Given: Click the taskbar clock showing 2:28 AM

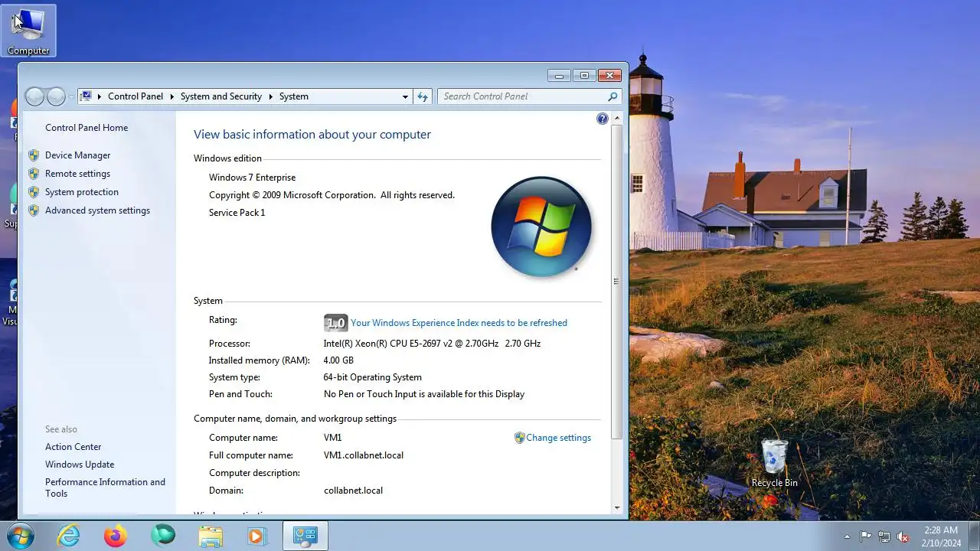Looking at the screenshot, I should pyautogui.click(x=941, y=536).
